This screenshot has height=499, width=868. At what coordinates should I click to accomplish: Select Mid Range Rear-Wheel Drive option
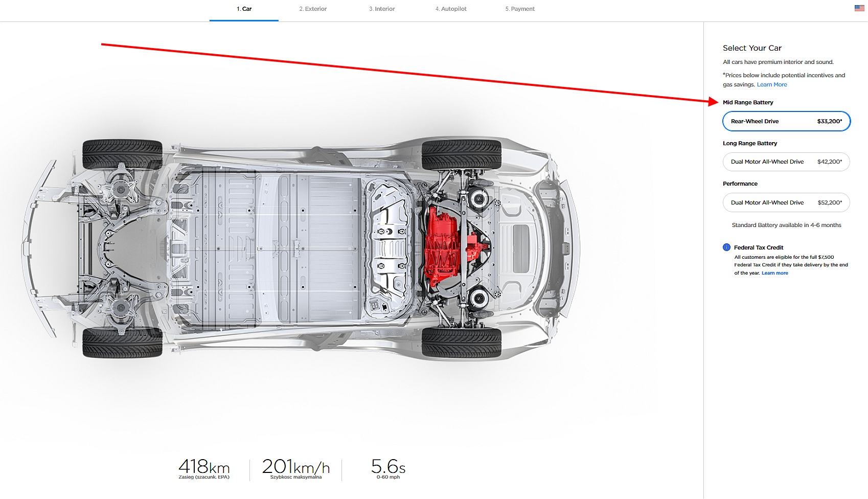click(x=786, y=121)
